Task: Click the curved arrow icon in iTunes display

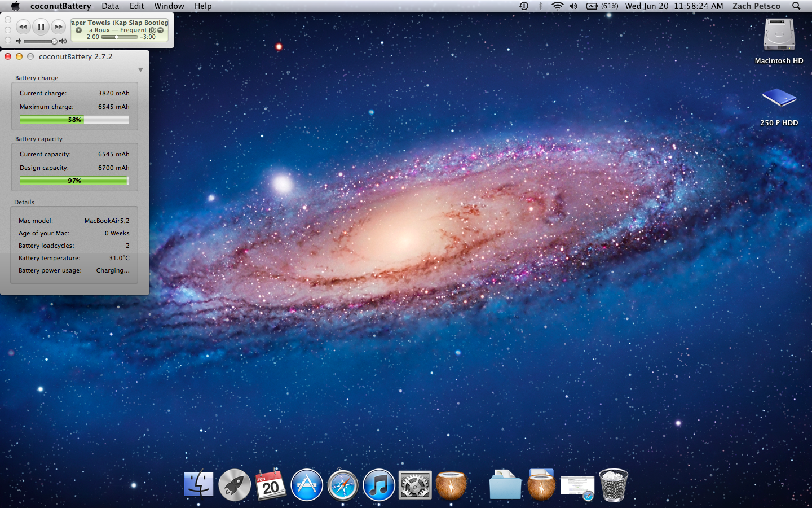Action: pos(160,30)
